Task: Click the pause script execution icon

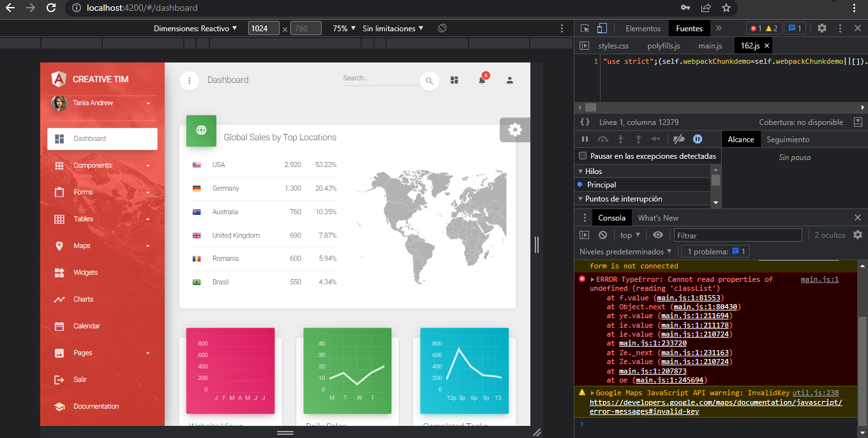Action: point(585,138)
